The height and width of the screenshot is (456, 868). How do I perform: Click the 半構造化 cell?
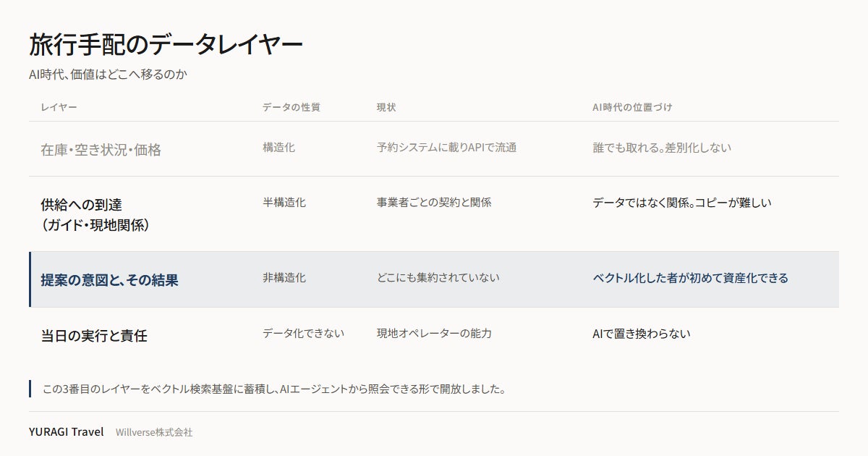(x=284, y=202)
